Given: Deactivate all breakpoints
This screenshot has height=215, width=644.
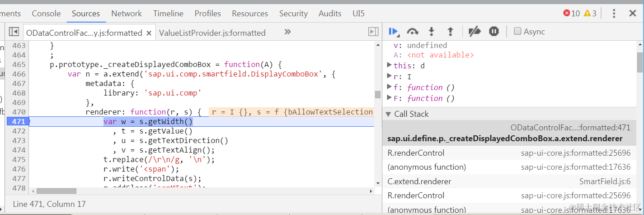Looking at the screenshot, I should click(x=475, y=32).
